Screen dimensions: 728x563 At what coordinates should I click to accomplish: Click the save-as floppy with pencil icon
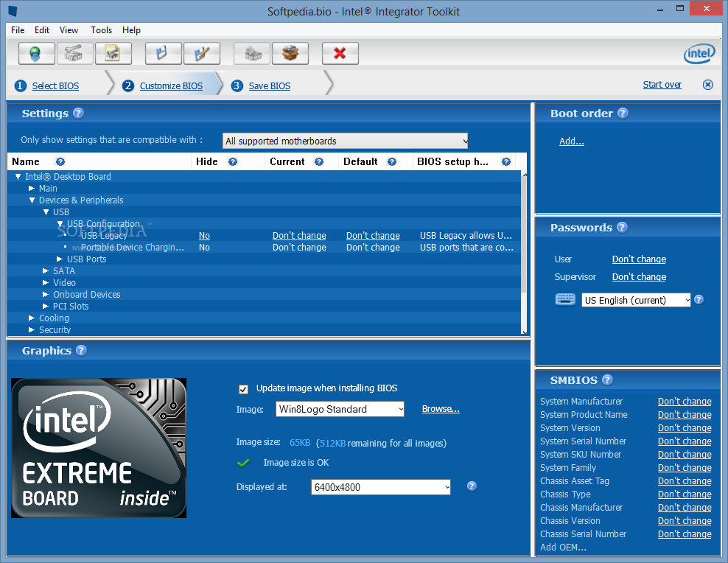[201, 53]
